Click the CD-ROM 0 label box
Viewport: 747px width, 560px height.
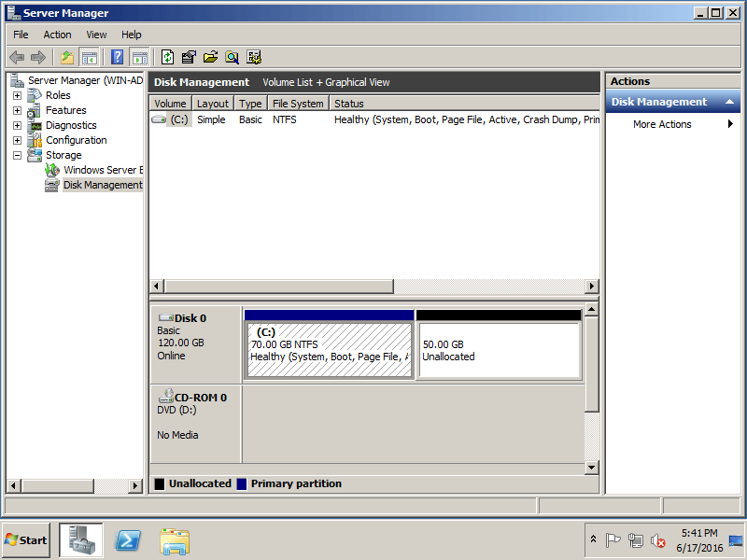(x=195, y=424)
